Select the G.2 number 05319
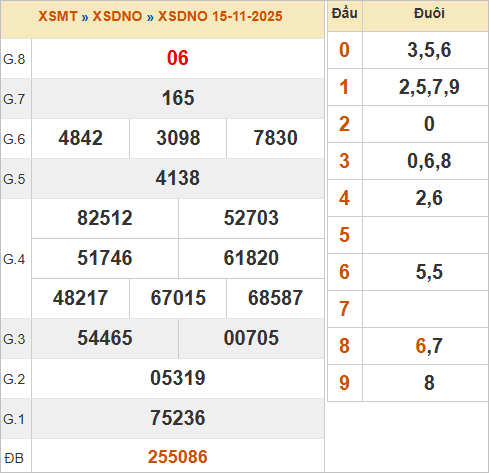This screenshot has height=473, width=489. [178, 378]
